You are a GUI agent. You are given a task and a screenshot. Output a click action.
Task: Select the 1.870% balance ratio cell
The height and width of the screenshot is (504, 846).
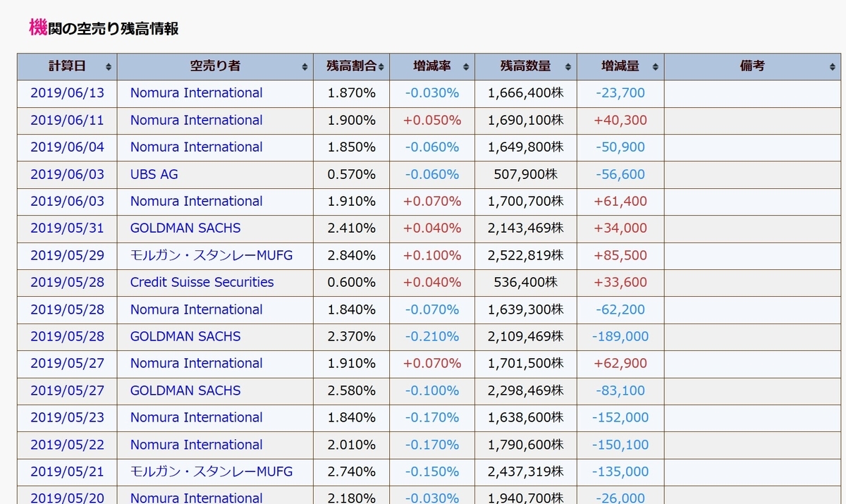[352, 93]
